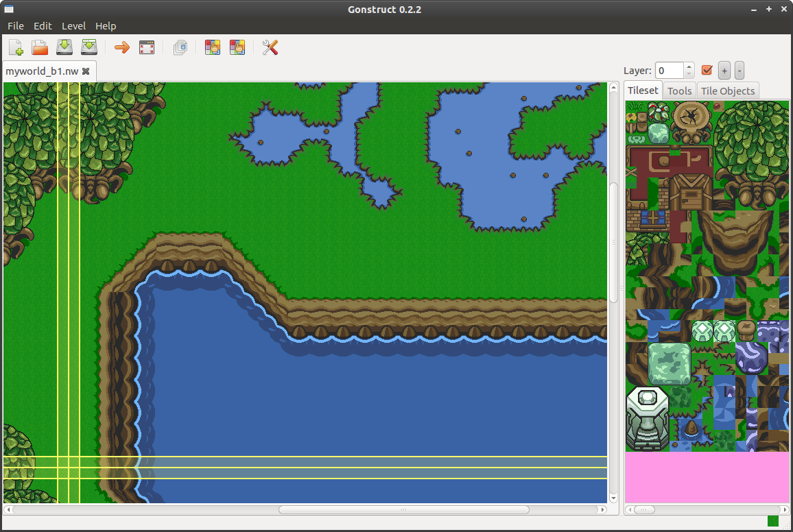Create a new level file
The image size is (793, 532).
pyautogui.click(x=16, y=47)
